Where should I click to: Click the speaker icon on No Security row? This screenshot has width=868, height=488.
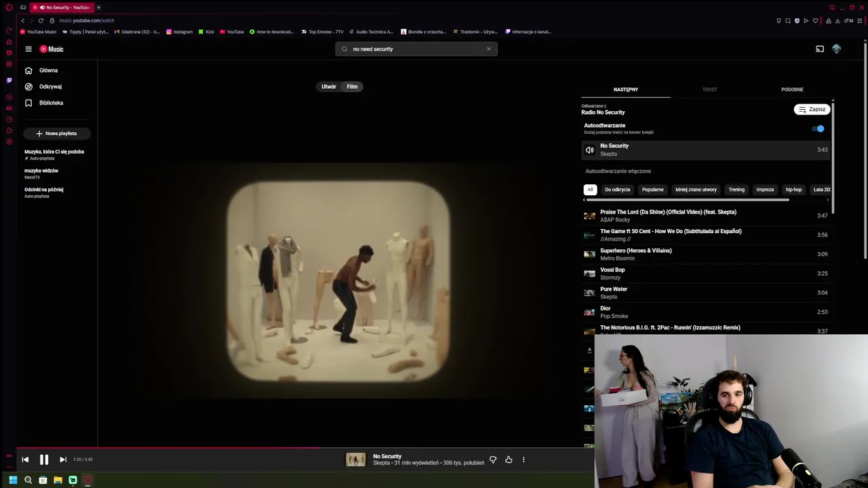(589, 150)
